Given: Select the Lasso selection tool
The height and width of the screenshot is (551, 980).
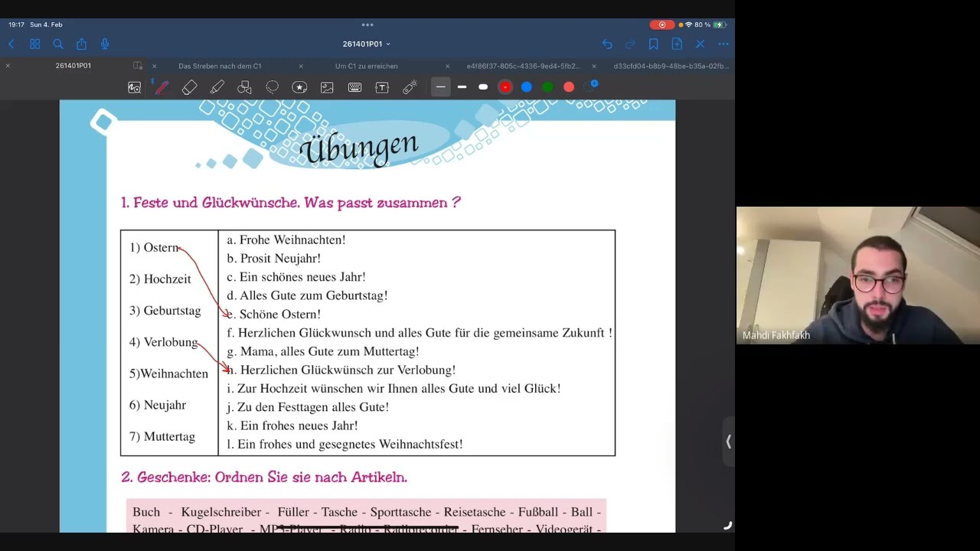Looking at the screenshot, I should (272, 87).
